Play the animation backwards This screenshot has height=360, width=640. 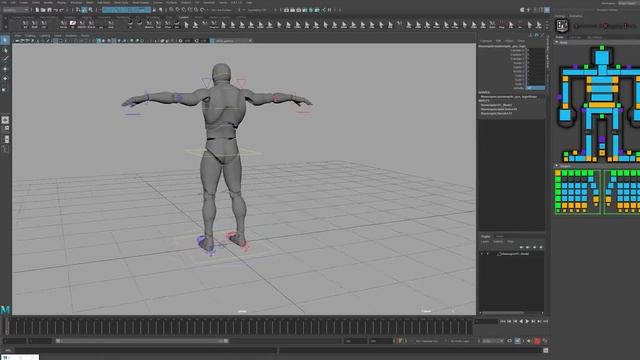click(x=521, y=322)
